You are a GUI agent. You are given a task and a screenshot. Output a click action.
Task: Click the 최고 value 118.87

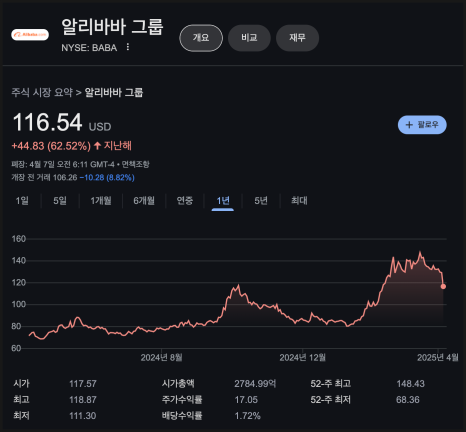83,400
